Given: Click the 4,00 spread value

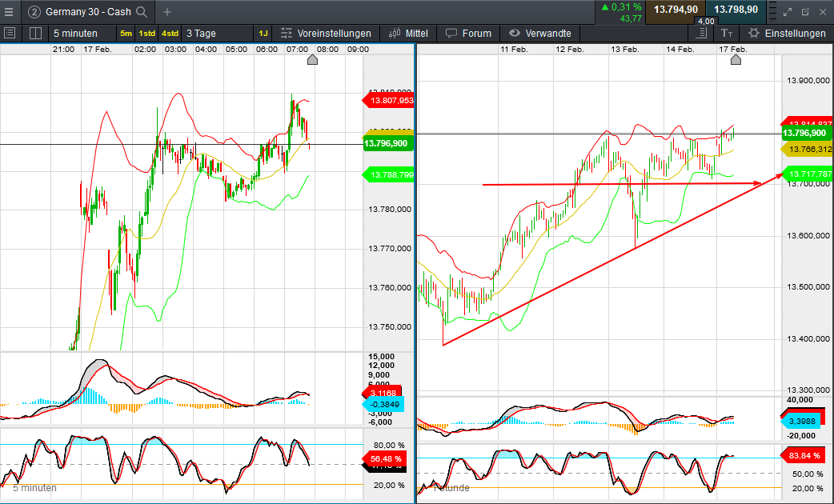Looking at the screenshot, I should 706,22.
